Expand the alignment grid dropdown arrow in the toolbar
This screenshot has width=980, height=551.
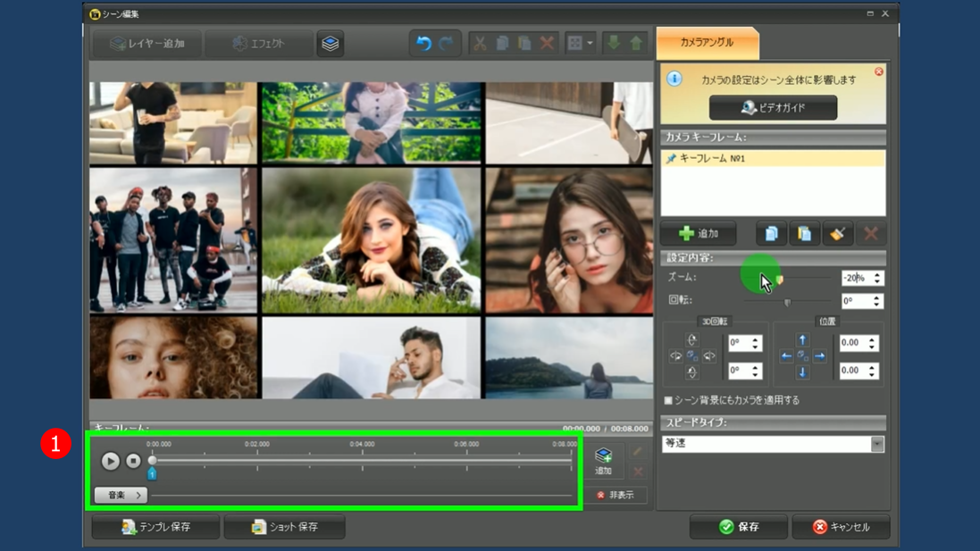(590, 44)
